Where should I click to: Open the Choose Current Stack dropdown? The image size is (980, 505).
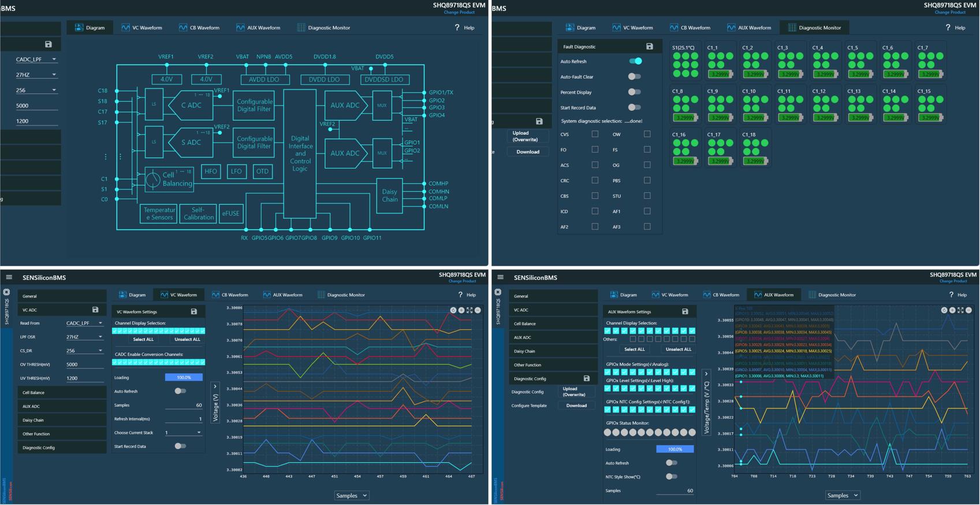tap(183, 432)
